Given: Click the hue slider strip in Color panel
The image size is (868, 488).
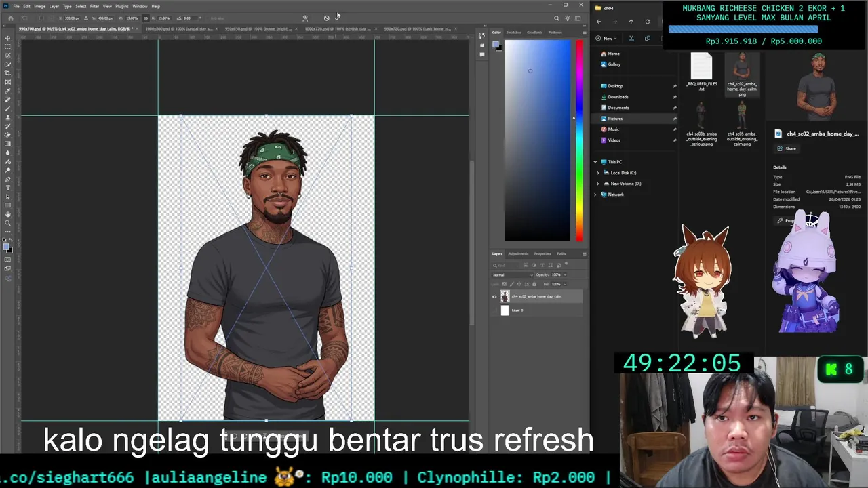Looking at the screenshot, I should (579, 140).
